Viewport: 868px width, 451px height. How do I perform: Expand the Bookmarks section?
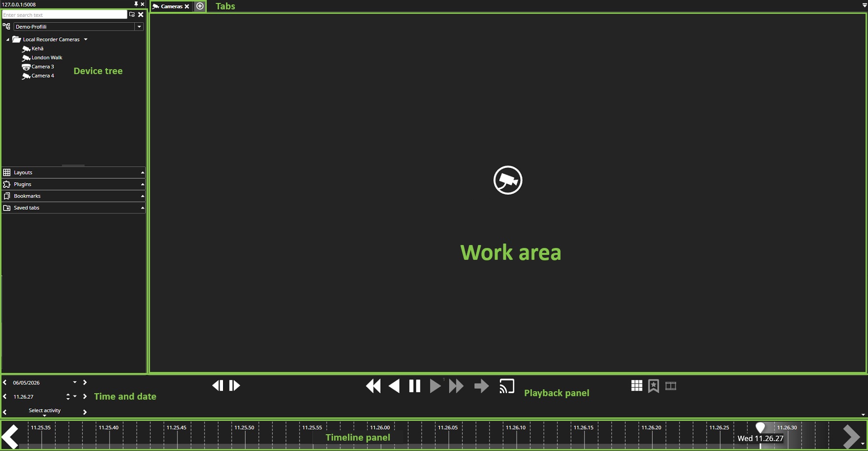tap(74, 196)
